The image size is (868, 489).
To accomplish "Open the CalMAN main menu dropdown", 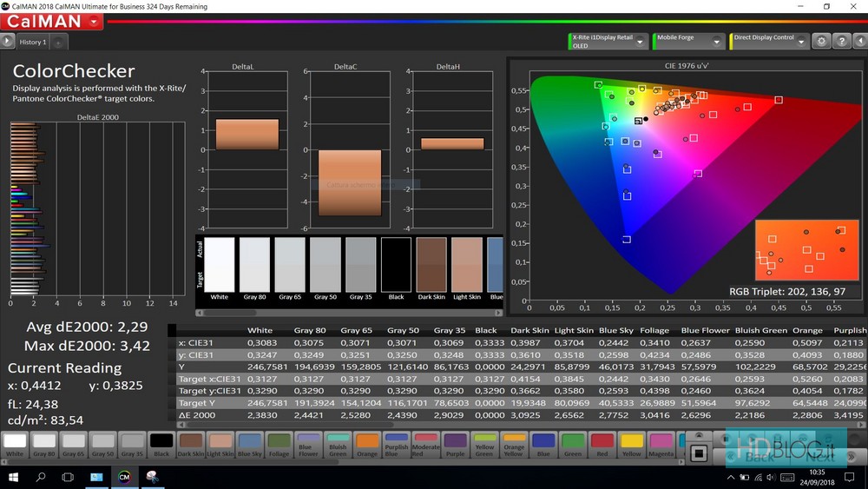I will pos(93,22).
